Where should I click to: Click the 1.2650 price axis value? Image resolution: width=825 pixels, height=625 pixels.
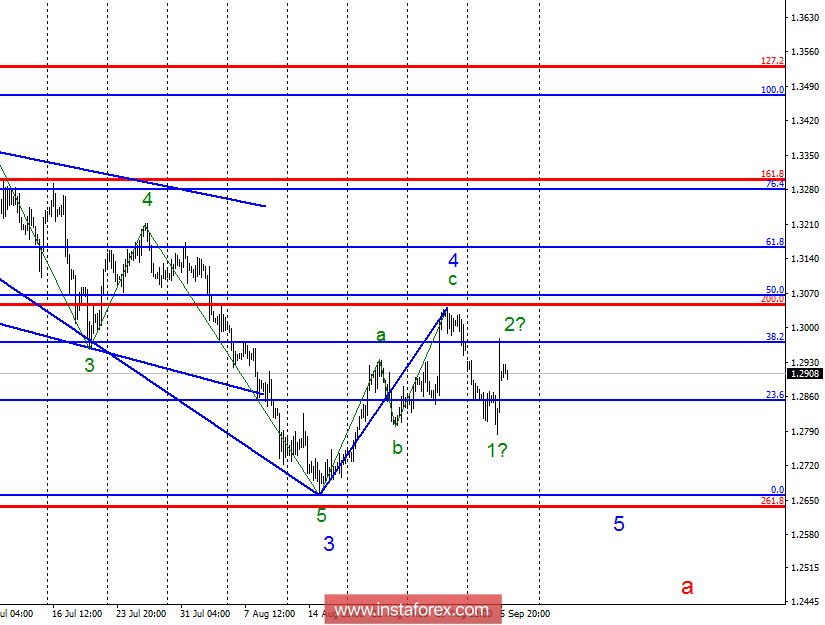805,500
